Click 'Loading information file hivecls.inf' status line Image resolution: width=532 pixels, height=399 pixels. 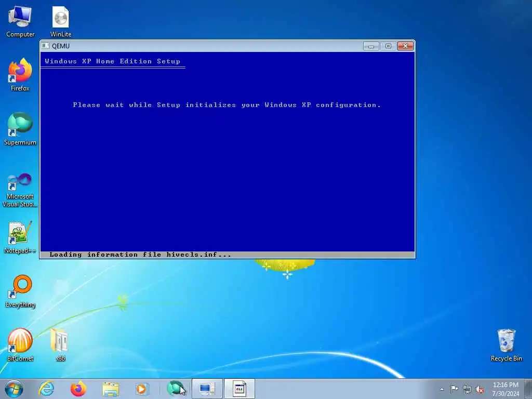tap(140, 255)
